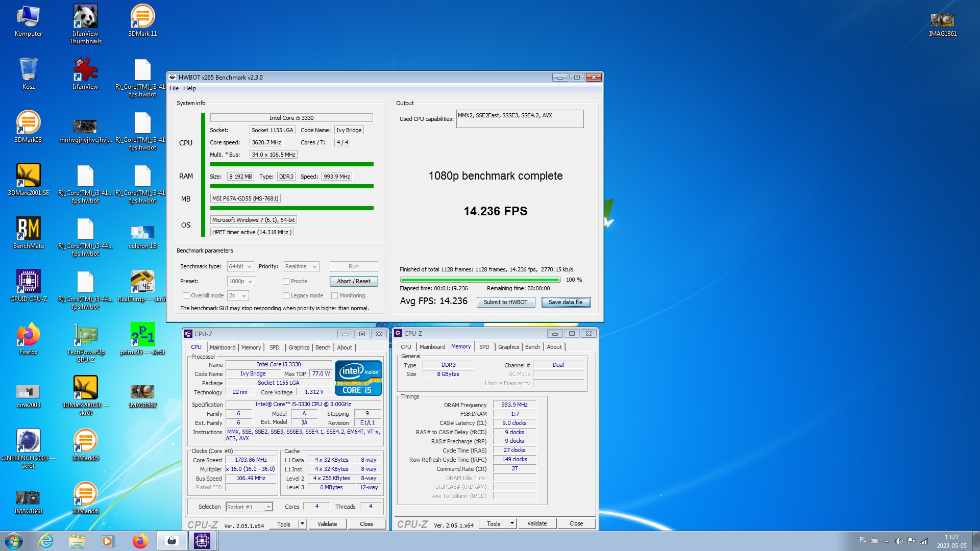Open the Kosz recycle bin

[28, 74]
